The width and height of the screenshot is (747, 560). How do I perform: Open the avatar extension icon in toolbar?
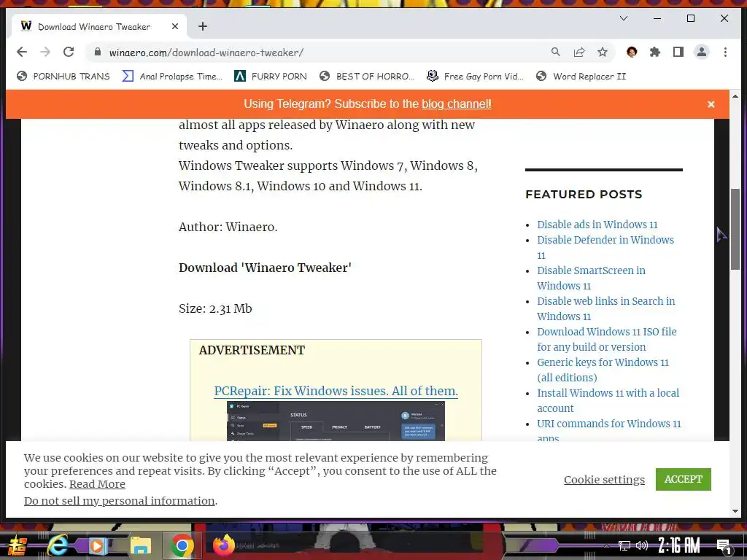pos(632,52)
